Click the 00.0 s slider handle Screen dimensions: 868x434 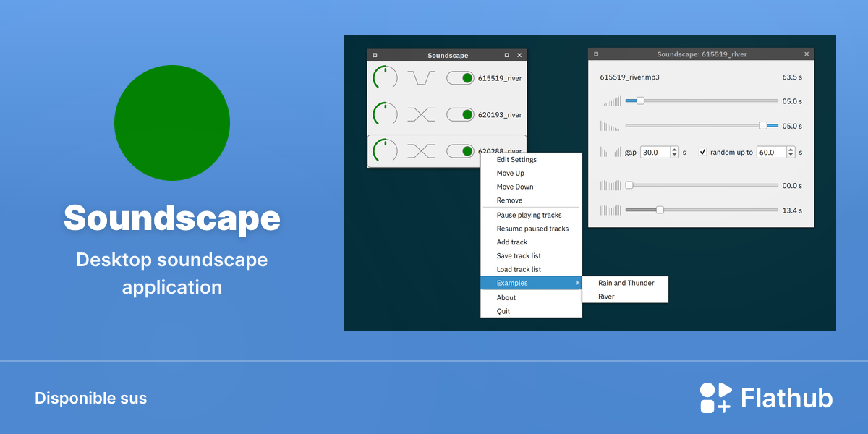click(629, 185)
